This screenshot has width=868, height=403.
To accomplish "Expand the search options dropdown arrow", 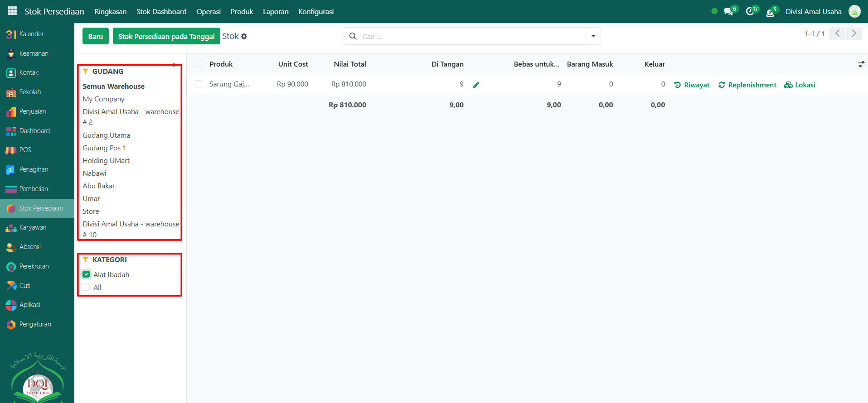I will point(593,36).
